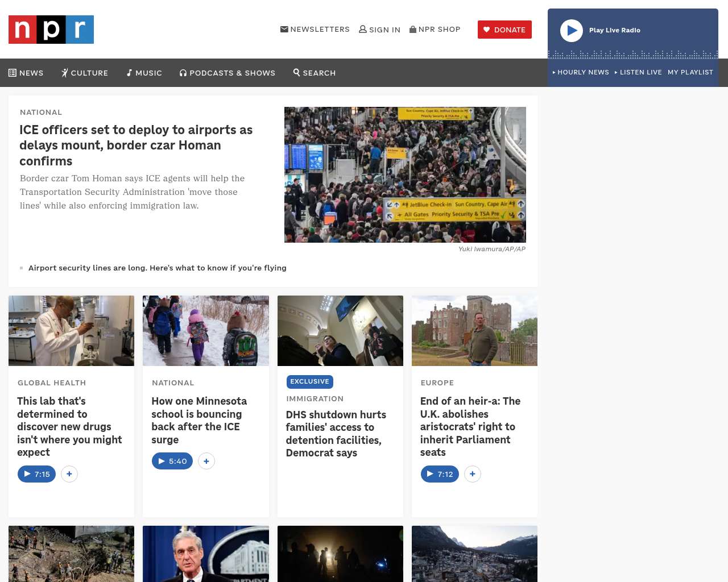
Task: Click the Global Health category label
Action: [x=52, y=383]
